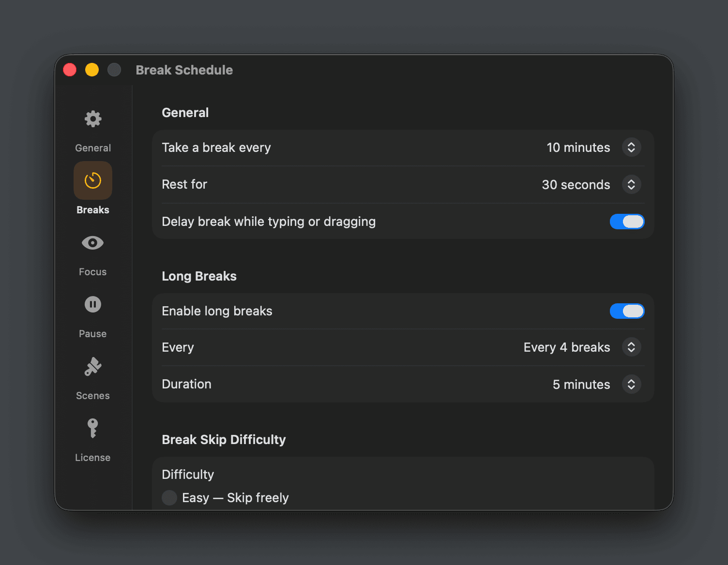Click the yellow minimize window button
The height and width of the screenshot is (565, 728).
click(92, 70)
